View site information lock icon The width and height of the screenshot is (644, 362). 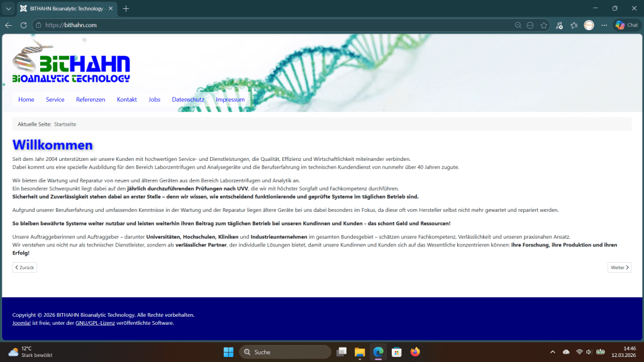[x=38, y=25]
